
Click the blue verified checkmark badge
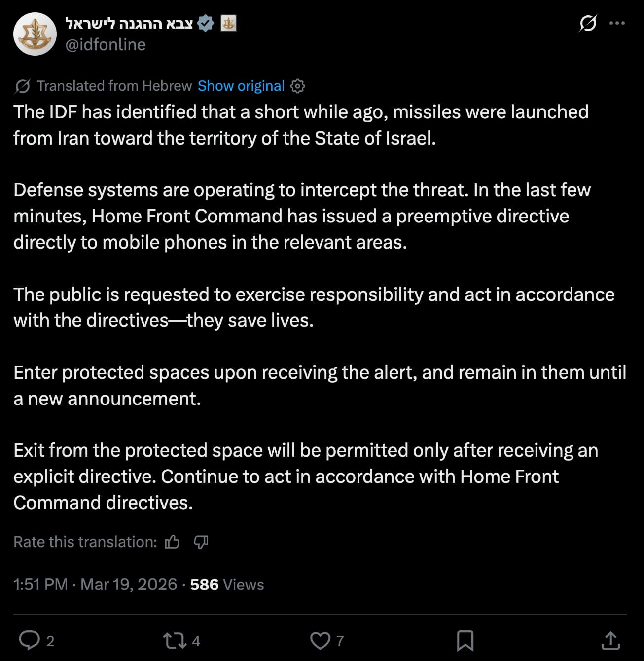click(205, 23)
